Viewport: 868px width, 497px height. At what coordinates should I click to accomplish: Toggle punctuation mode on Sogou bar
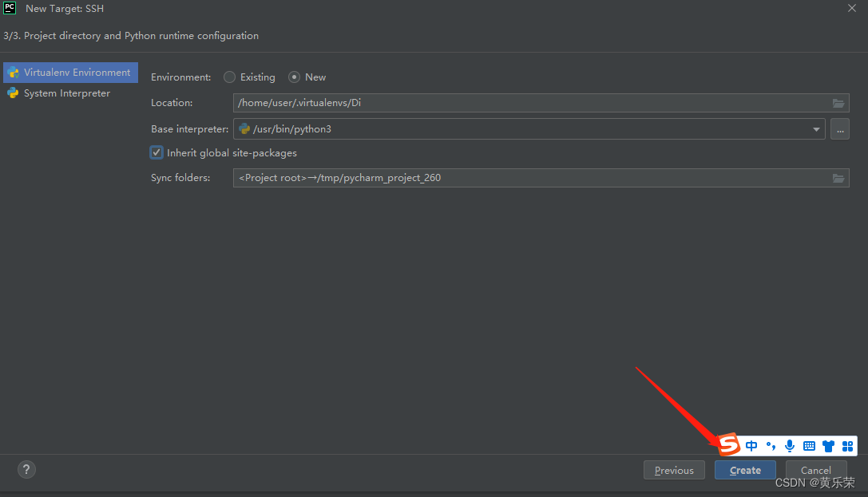coord(770,446)
